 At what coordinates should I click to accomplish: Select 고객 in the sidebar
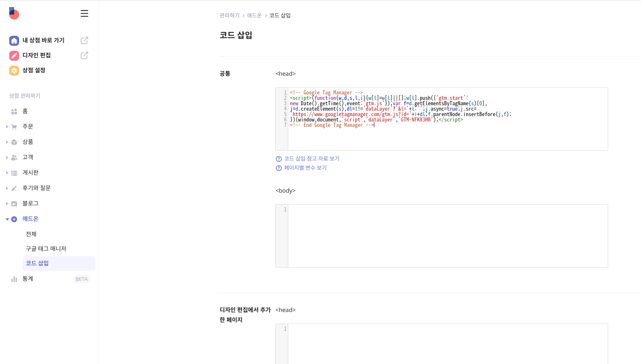point(28,157)
